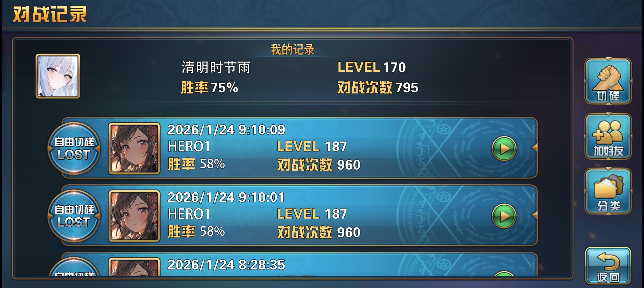This screenshot has width=644, height=288.
Task: Tap the 返回 back arrow button
Action: click(608, 266)
